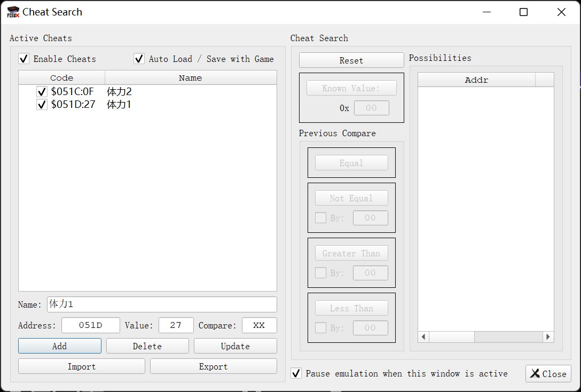Reset the cheat search
Image resolution: width=581 pixels, height=392 pixels.
(351, 60)
